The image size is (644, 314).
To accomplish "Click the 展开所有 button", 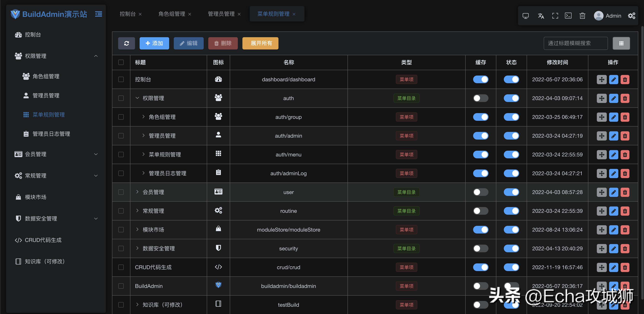I will coord(260,43).
